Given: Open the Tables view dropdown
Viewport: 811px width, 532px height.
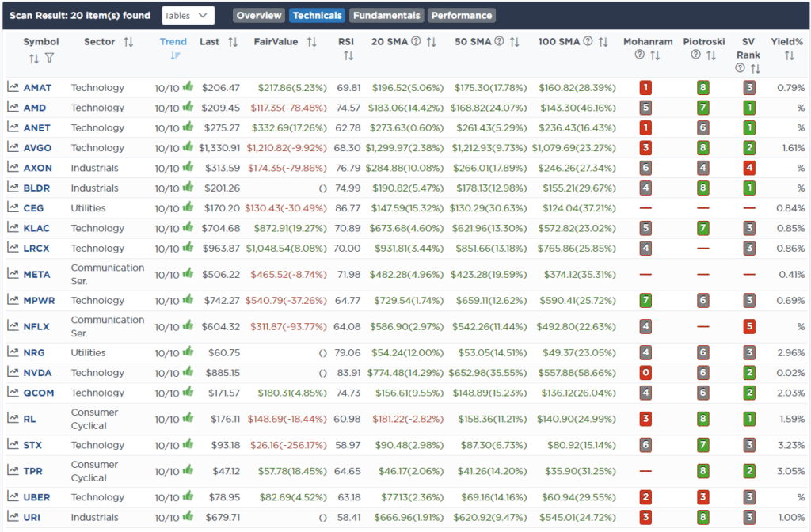Looking at the screenshot, I should 188,16.
